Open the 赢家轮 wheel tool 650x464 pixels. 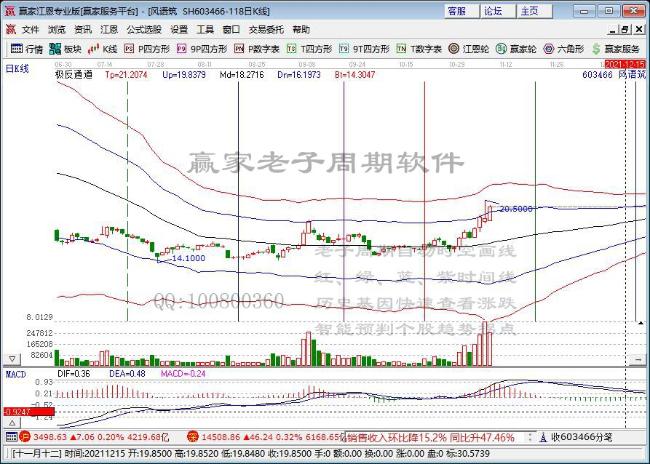click(x=516, y=49)
